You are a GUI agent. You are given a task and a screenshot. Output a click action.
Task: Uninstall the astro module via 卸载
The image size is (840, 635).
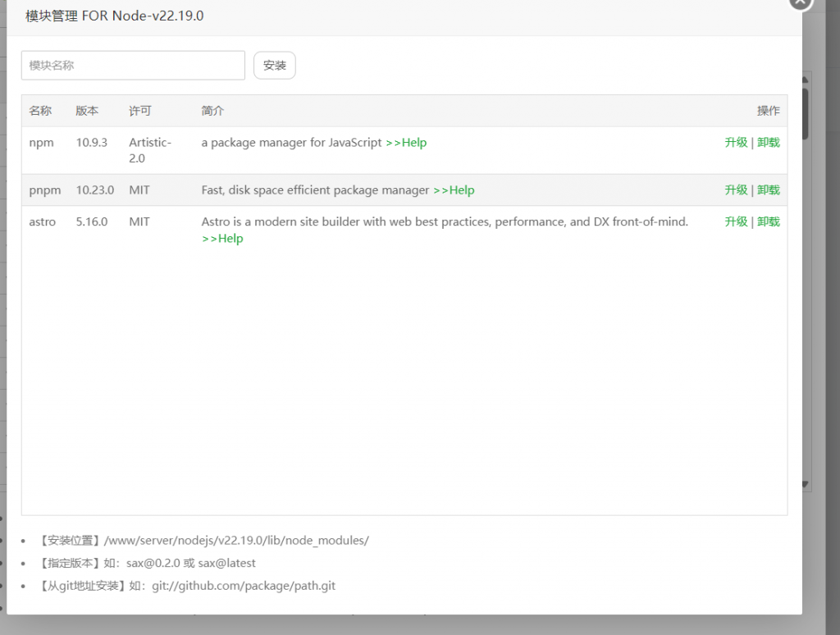tap(769, 222)
